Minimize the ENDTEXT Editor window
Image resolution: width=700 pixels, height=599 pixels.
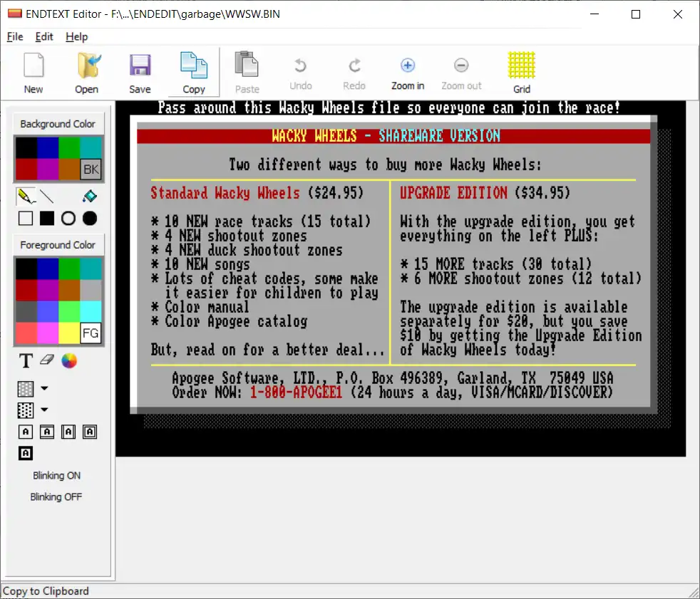[x=595, y=14]
